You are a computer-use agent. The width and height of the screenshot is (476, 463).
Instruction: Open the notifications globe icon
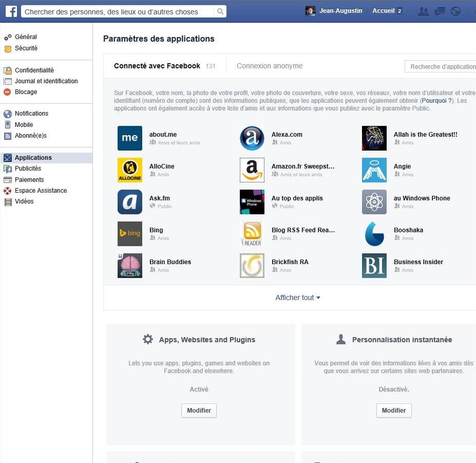[x=455, y=11]
